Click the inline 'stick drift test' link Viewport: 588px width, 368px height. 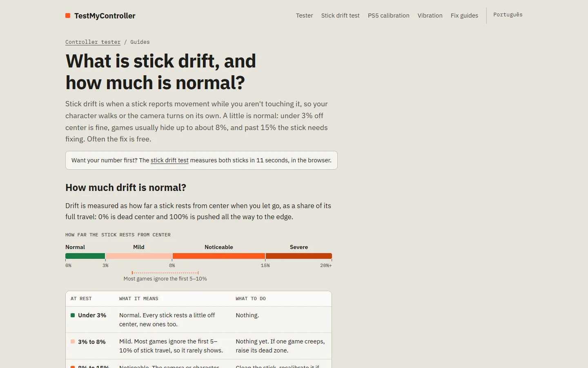[169, 160]
